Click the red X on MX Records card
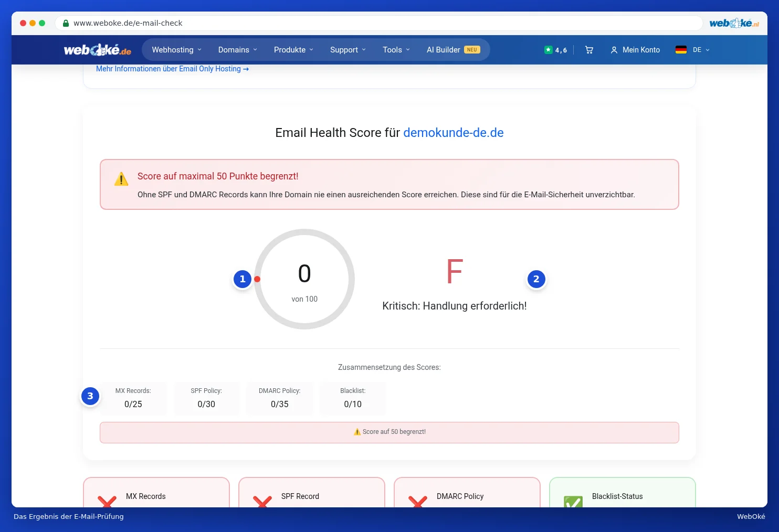The width and height of the screenshot is (779, 532). click(107, 502)
